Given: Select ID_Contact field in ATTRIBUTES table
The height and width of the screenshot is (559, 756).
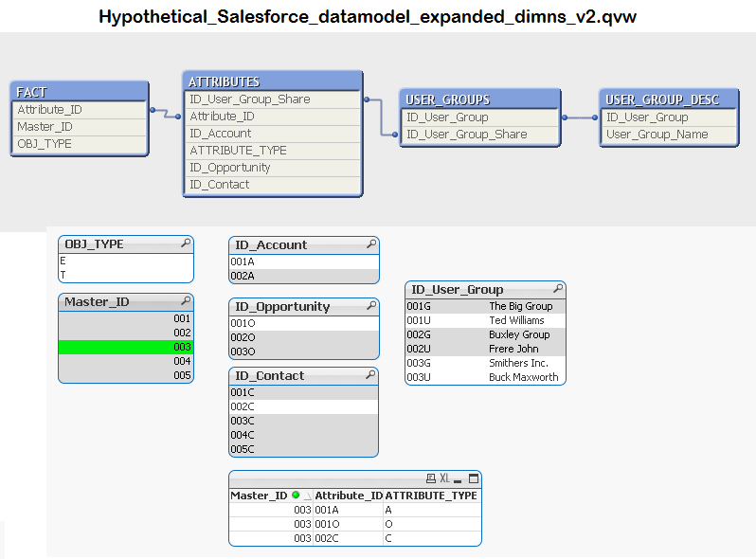Looking at the screenshot, I should [273, 185].
